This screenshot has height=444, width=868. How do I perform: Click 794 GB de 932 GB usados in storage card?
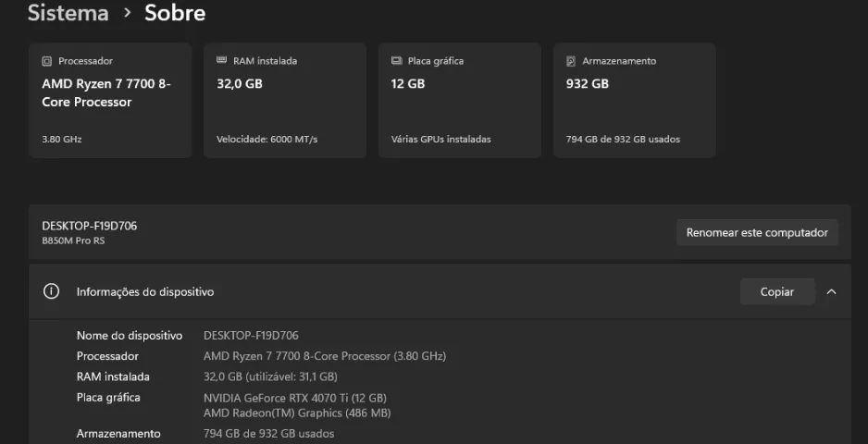623,140
